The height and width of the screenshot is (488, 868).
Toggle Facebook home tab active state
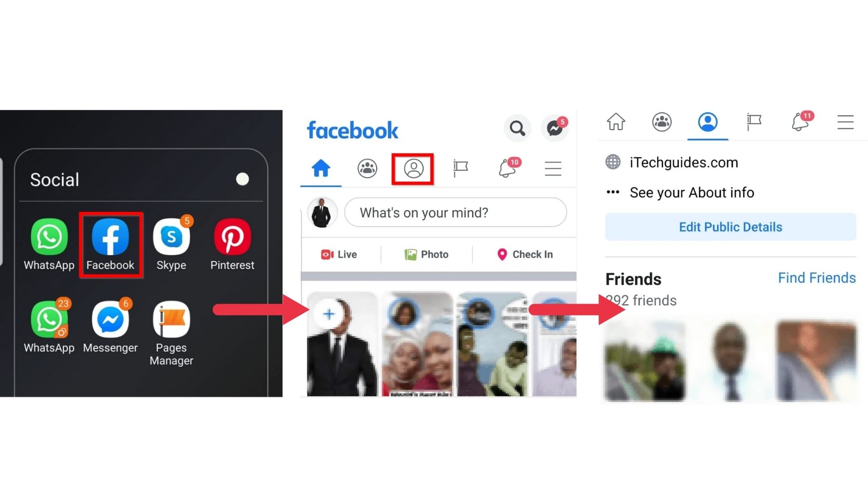[320, 168]
